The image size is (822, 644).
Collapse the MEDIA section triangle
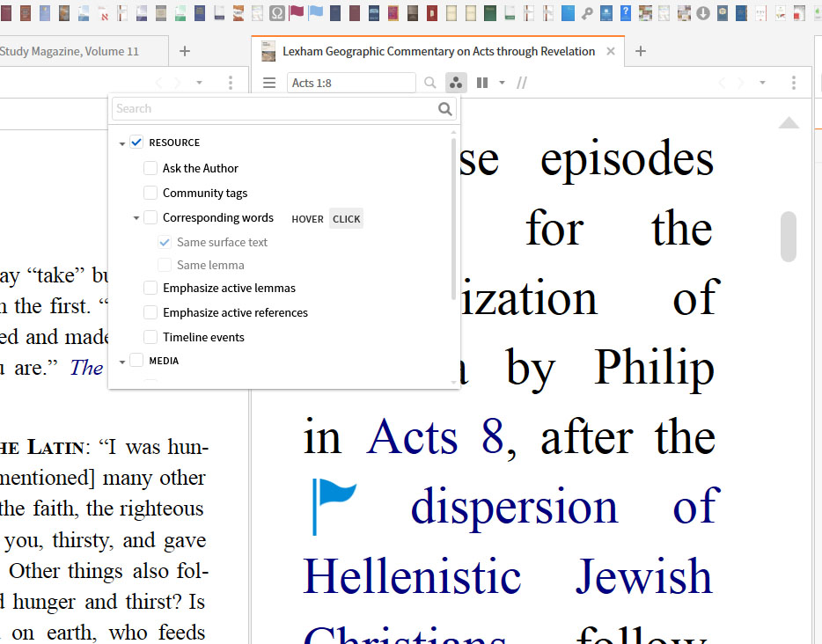[x=122, y=362]
